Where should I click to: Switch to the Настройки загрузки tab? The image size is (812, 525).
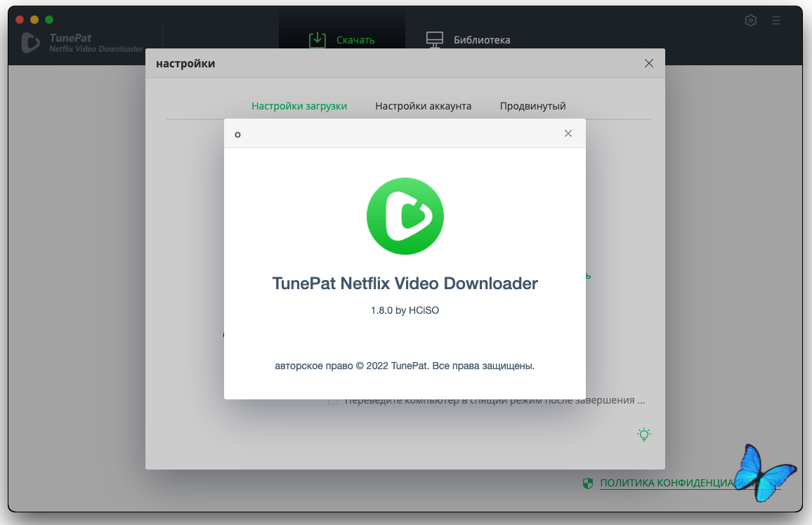point(299,106)
